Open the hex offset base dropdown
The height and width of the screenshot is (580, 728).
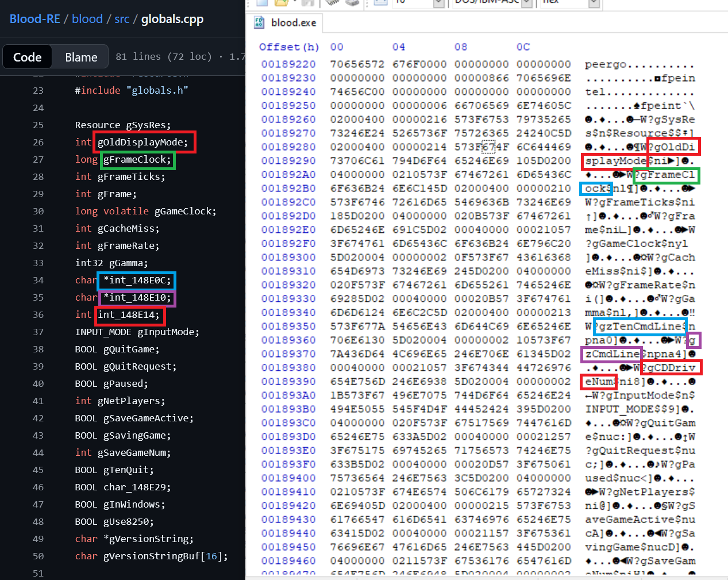pos(594,3)
